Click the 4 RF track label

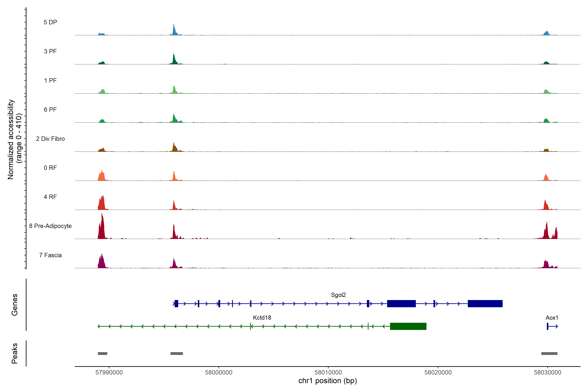click(x=50, y=197)
